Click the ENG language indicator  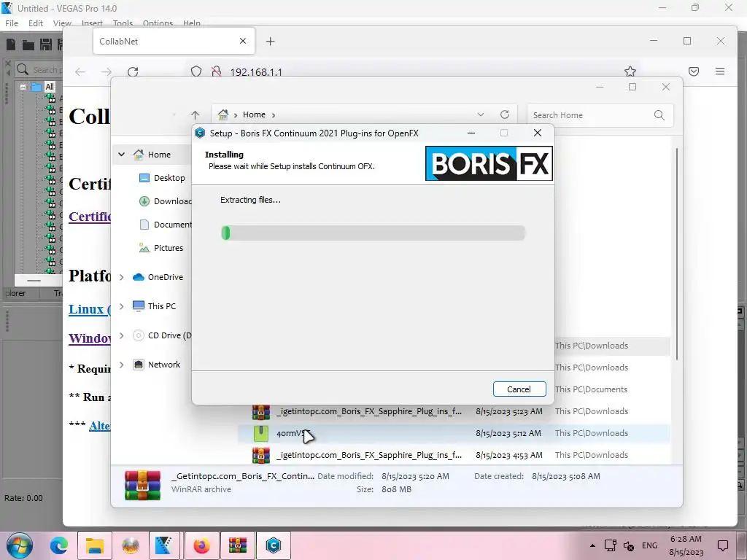(x=649, y=545)
